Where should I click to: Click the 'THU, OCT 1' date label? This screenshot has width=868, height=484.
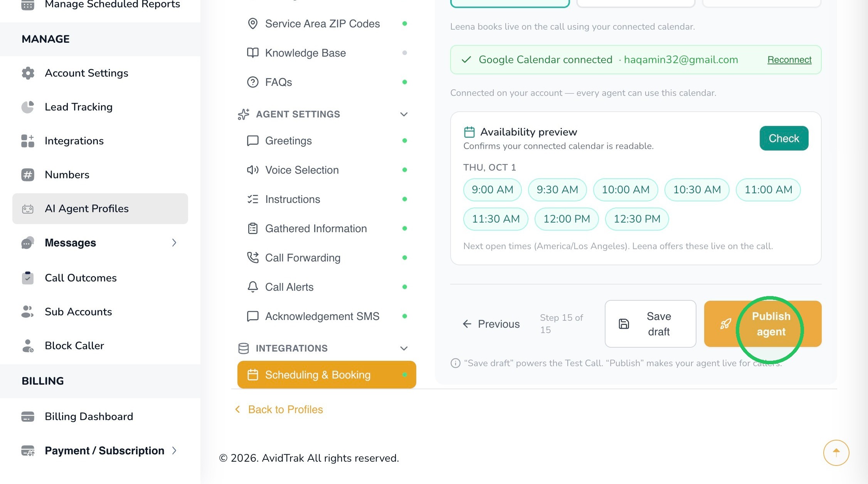pyautogui.click(x=490, y=167)
